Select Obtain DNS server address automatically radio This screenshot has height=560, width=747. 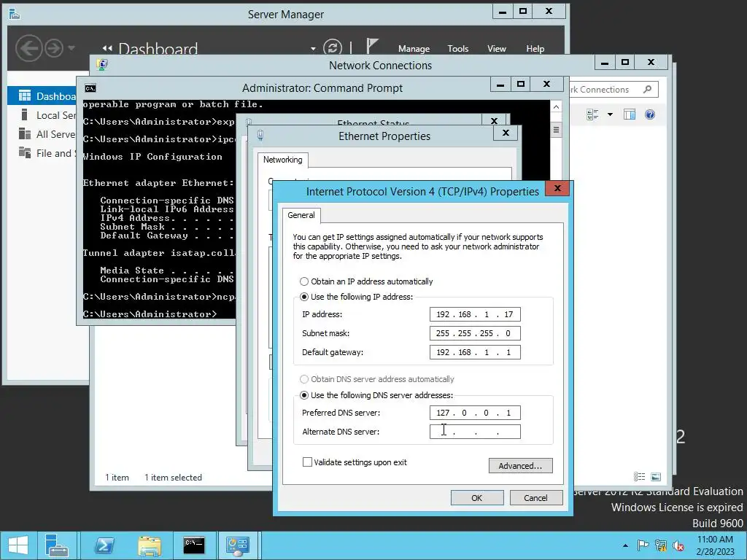coord(304,379)
